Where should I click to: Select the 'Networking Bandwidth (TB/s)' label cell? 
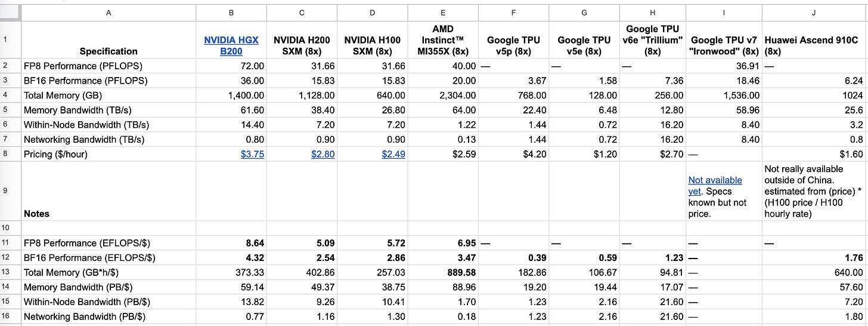point(108,140)
